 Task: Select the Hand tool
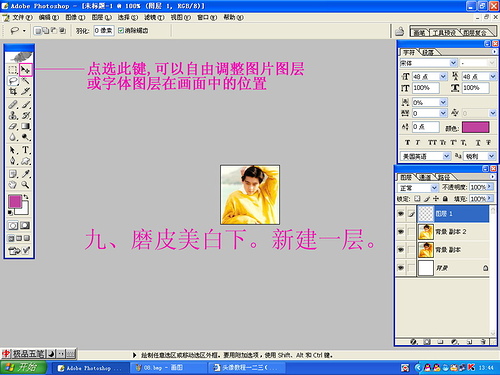[x=13, y=185]
